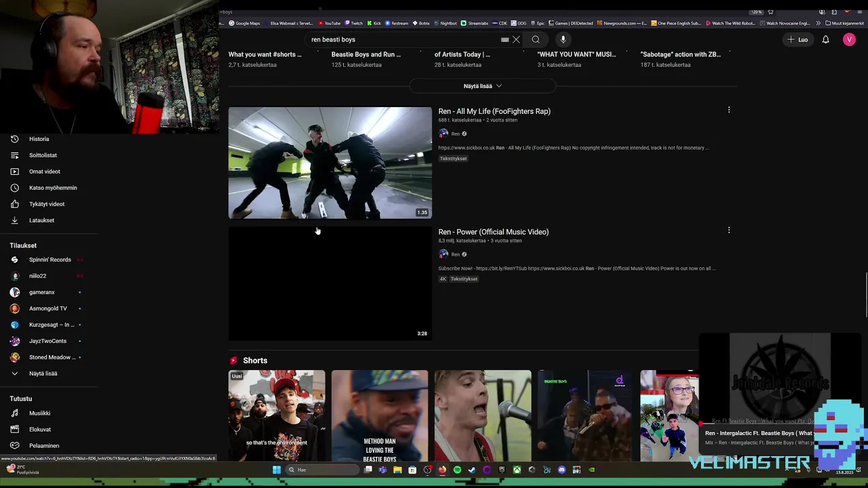
Task: Open the V account avatar menu
Action: [x=849, y=39]
